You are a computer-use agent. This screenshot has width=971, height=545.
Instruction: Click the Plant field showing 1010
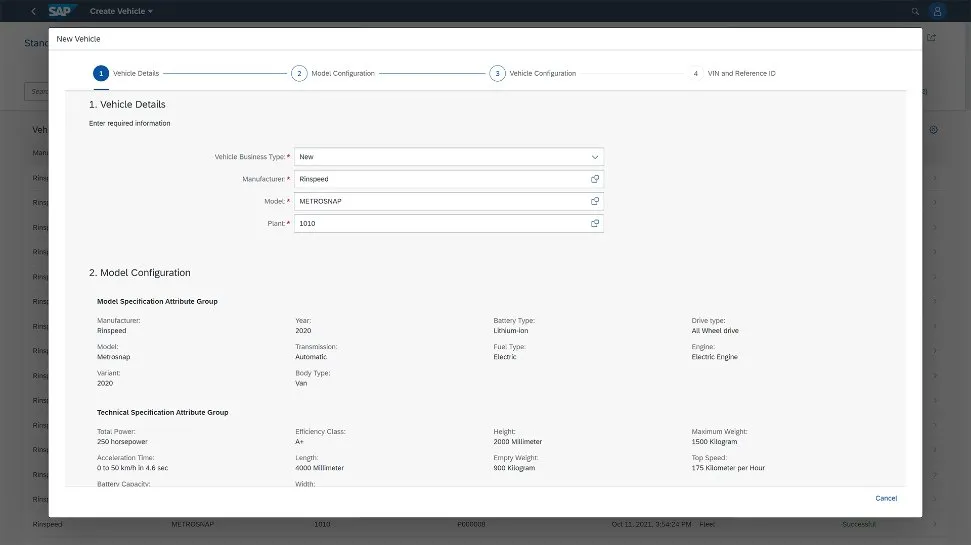coord(440,223)
